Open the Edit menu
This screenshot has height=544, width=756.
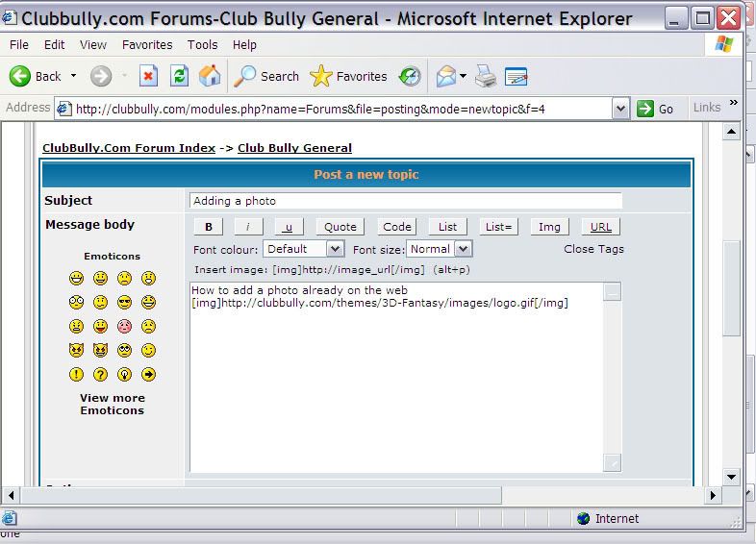[54, 45]
